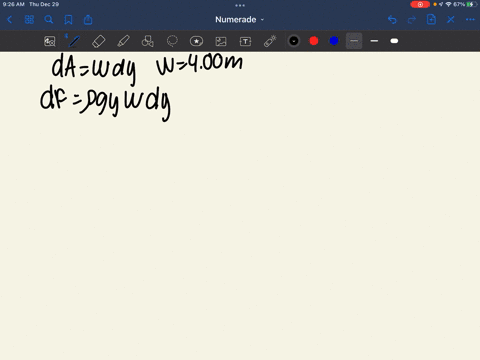Select the Text box tool
The height and width of the screenshot is (360, 480).
pos(245,41)
